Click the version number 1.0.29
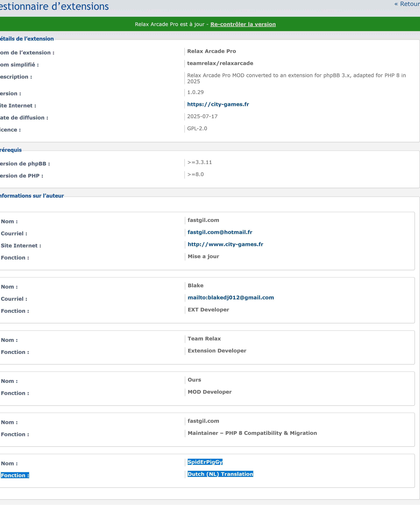This screenshot has width=420, height=505. pos(195,92)
